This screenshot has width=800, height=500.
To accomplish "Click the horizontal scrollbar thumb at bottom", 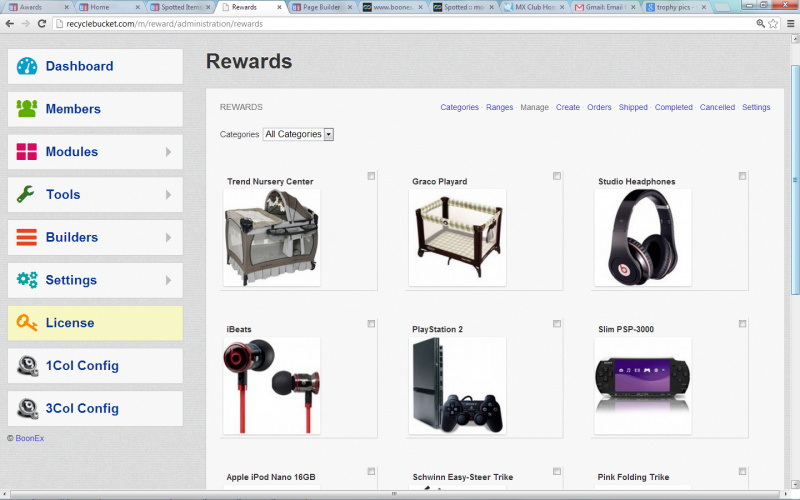I will click(x=394, y=494).
